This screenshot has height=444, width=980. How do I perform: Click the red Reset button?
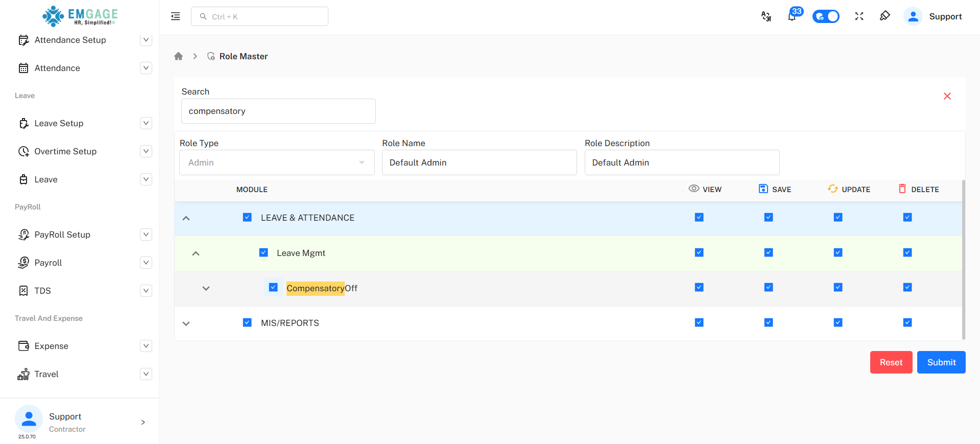click(891, 362)
